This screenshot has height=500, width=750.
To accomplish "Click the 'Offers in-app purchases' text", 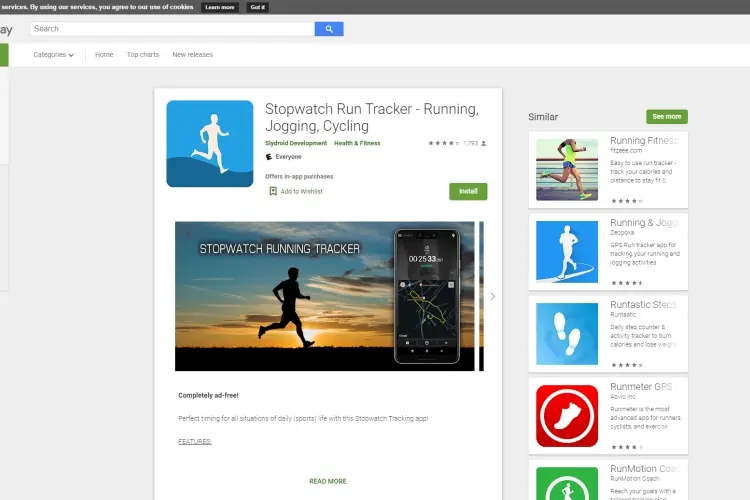I will coord(299,177).
